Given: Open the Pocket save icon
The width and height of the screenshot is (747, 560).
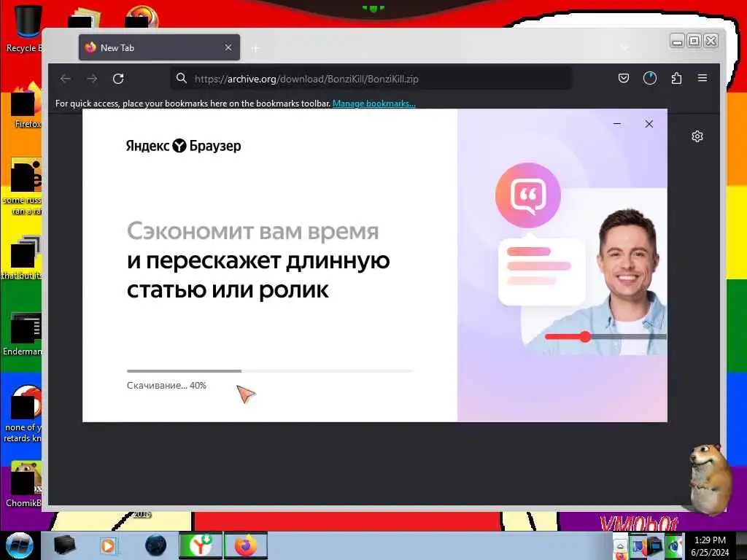Looking at the screenshot, I should [x=624, y=78].
